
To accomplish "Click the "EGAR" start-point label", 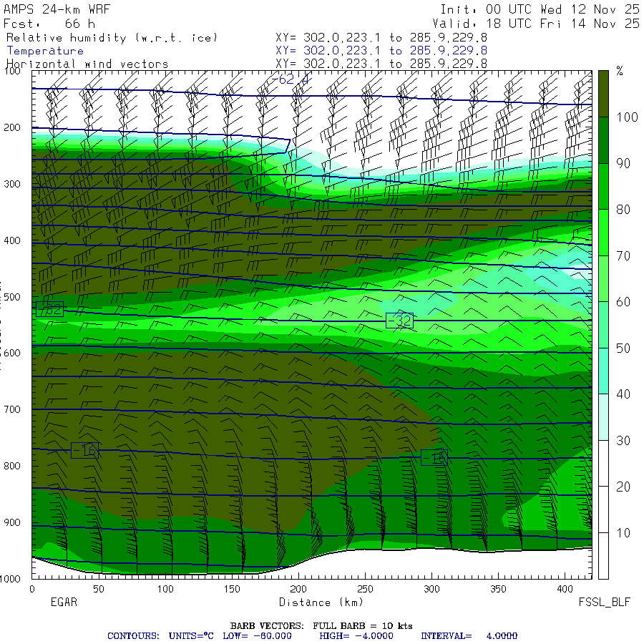I will tap(64, 602).
